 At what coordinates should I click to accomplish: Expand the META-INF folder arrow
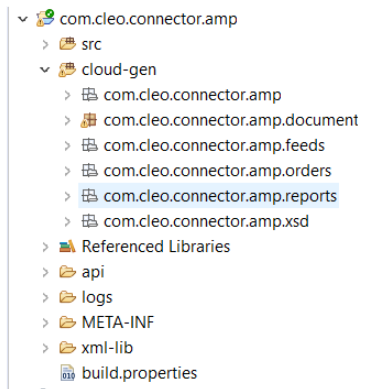click(46, 323)
